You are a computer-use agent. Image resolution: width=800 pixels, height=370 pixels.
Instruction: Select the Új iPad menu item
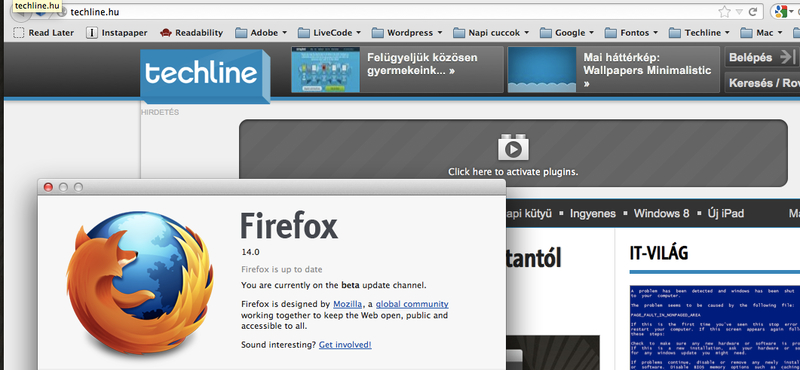(726, 213)
